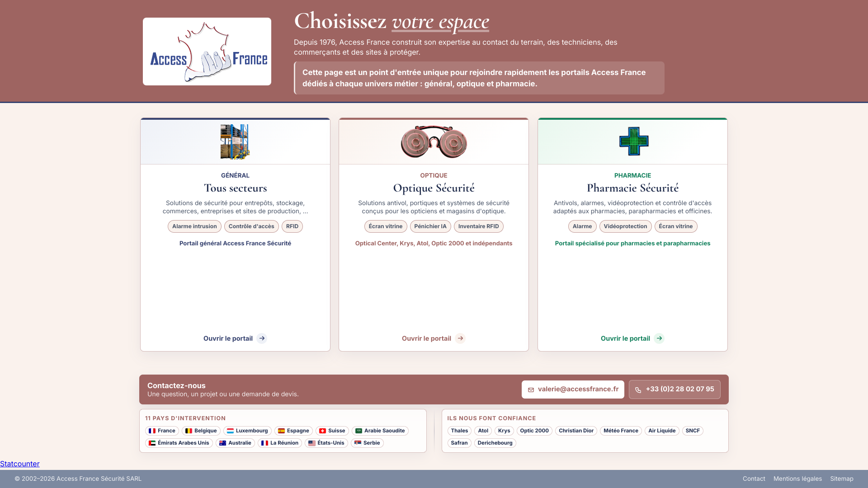Screen dimensions: 868x488
Task: Click the warehouse shelving image on the Général card
Action: 235,142
